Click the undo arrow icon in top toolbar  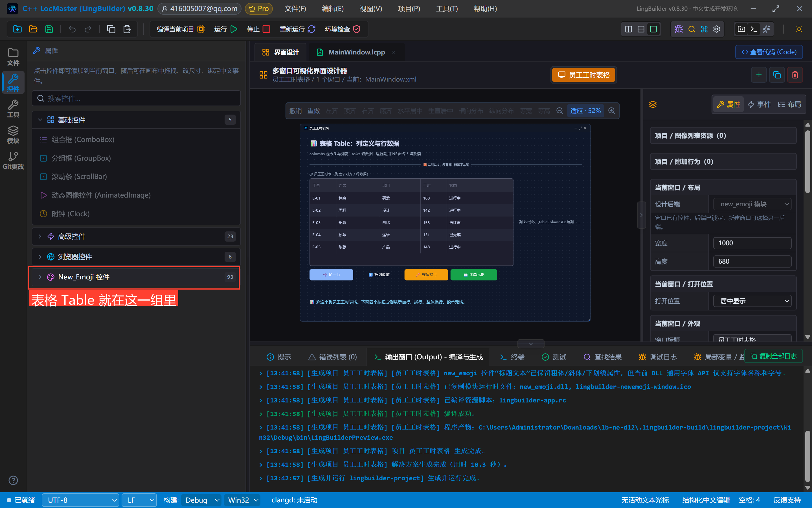pos(72,29)
